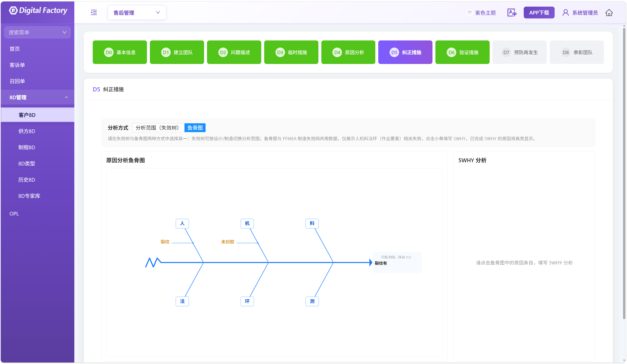This screenshot has height=364, width=627.
Task: Click the APP下载 button
Action: pyautogui.click(x=539, y=13)
